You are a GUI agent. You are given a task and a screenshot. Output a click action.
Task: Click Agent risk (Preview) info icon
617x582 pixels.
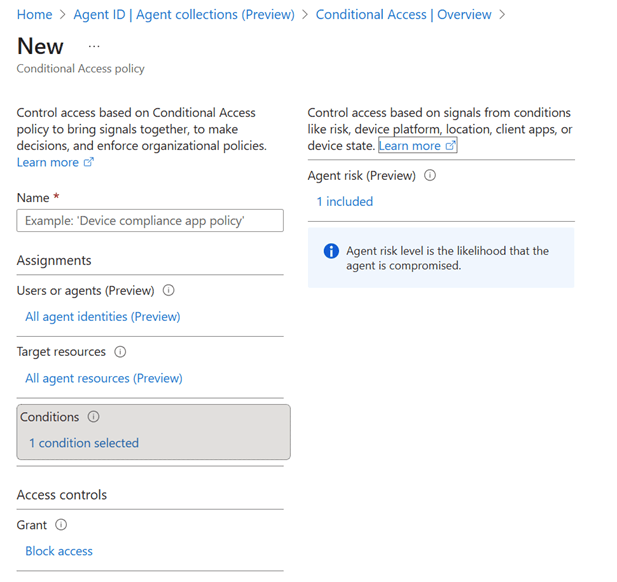(x=430, y=175)
